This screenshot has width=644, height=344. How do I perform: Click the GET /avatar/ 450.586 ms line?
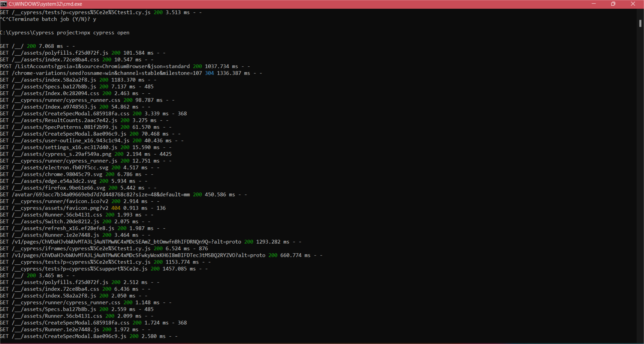[x=123, y=194]
